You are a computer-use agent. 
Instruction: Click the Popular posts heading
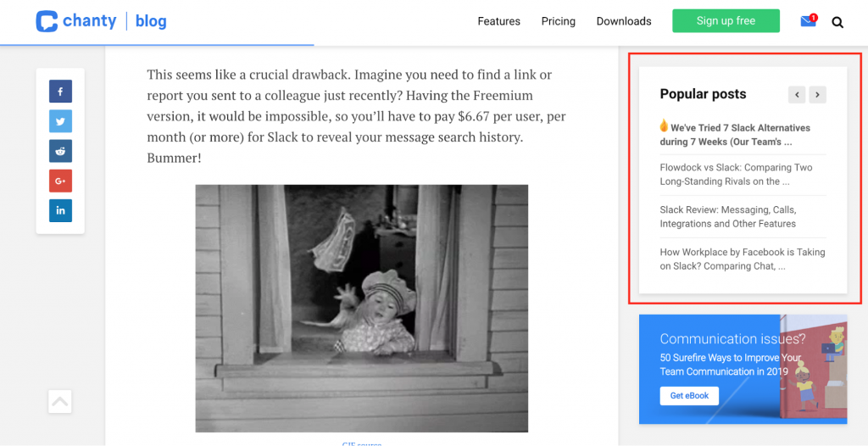[x=703, y=94]
